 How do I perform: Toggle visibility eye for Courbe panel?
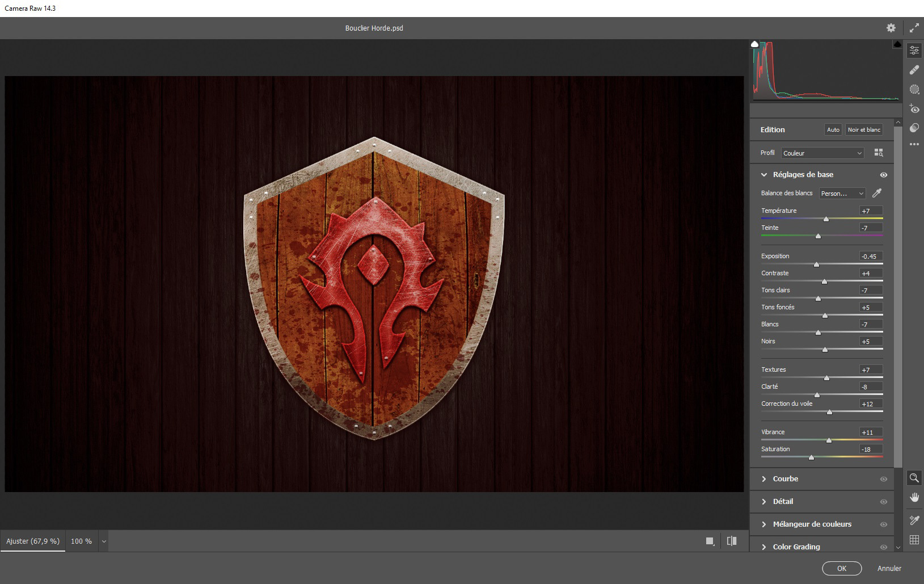pos(883,479)
